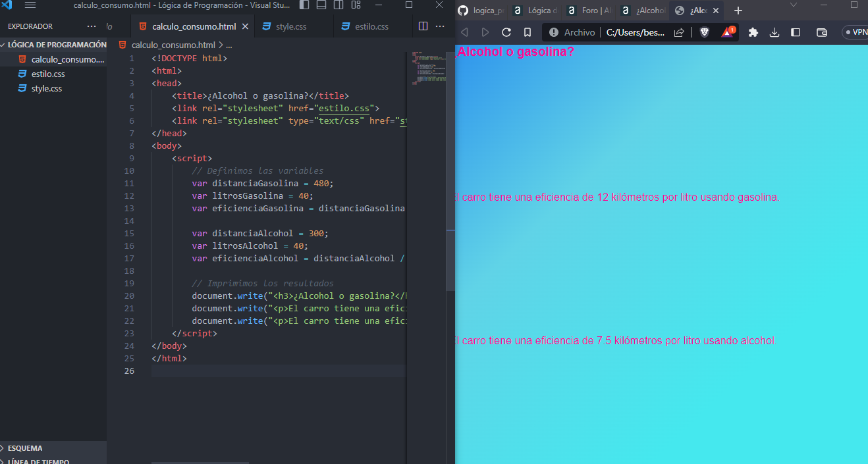Image resolution: width=868 pixels, height=464 pixels.
Task: Open style.css in the Explorer tree
Action: point(53,88)
